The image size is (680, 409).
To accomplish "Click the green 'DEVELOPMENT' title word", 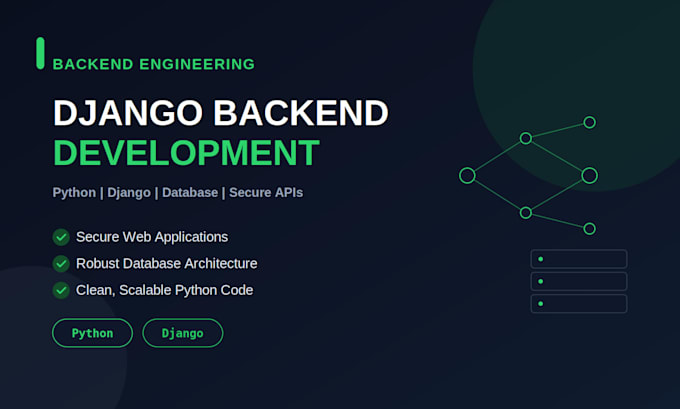I will coord(186,153).
